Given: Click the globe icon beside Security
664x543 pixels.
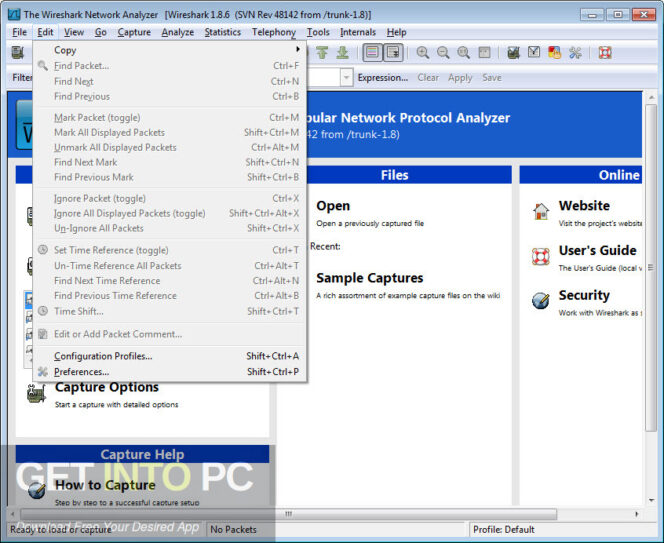Looking at the screenshot, I should coord(541,301).
